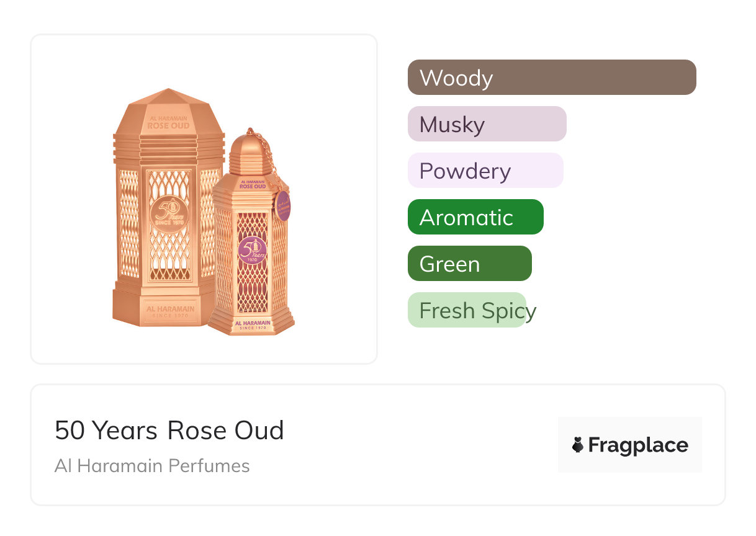The image size is (756, 536).
Task: Click the Al Haramain Since 1970 box base
Action: (x=170, y=311)
